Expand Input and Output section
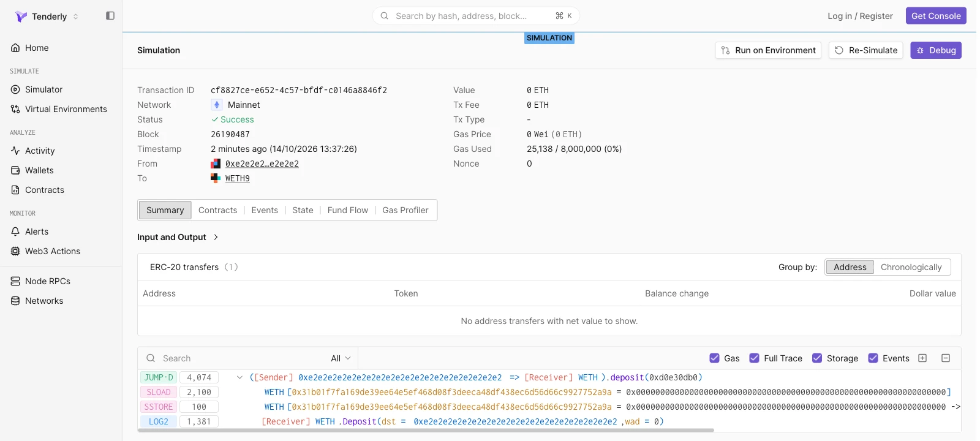This screenshot has height=441, width=980. tap(178, 237)
